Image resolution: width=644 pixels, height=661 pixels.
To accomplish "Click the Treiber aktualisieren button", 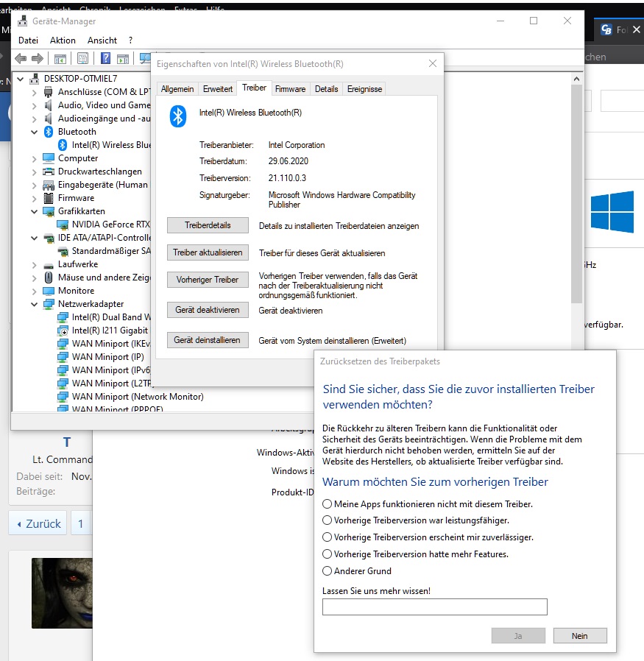I will click(x=208, y=252).
